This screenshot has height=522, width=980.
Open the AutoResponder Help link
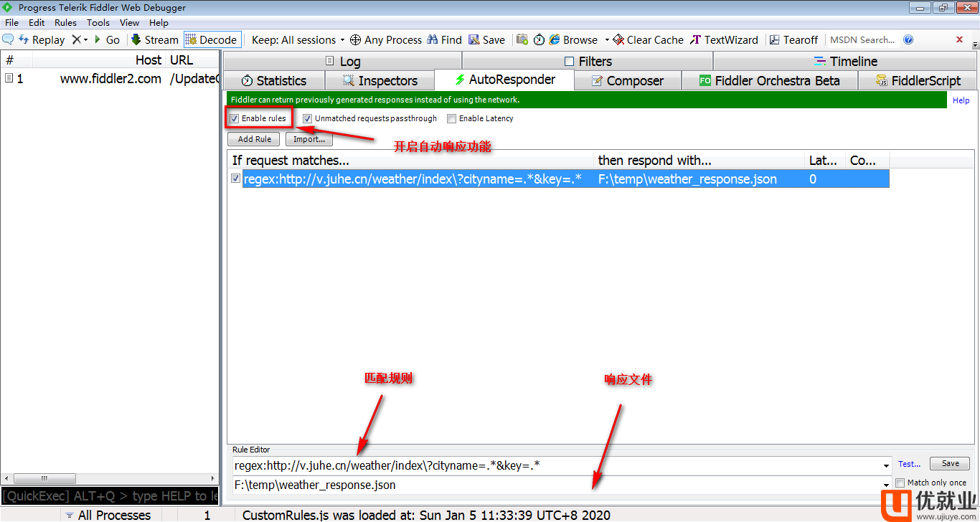(x=961, y=100)
